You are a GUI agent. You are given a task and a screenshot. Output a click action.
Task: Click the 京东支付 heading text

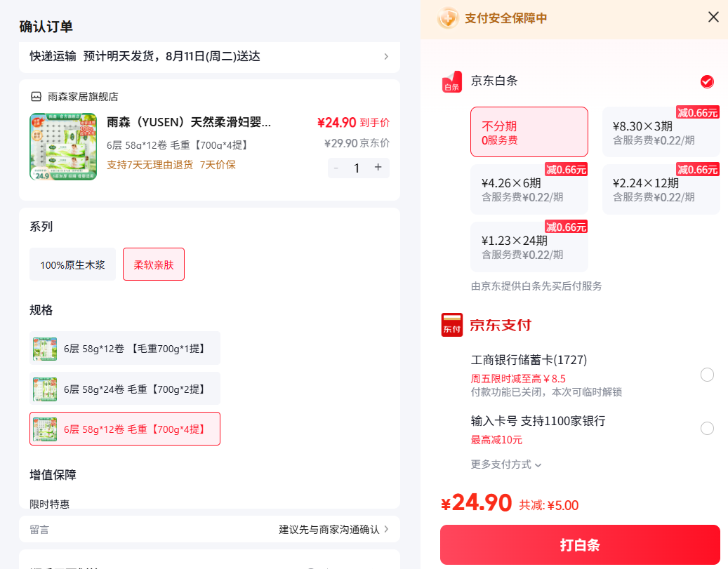pos(501,325)
